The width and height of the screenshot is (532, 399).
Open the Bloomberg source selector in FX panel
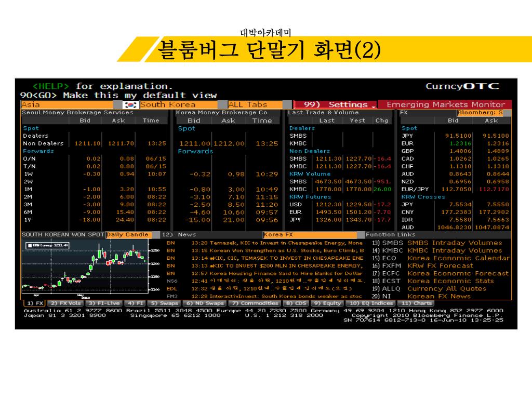click(480, 113)
